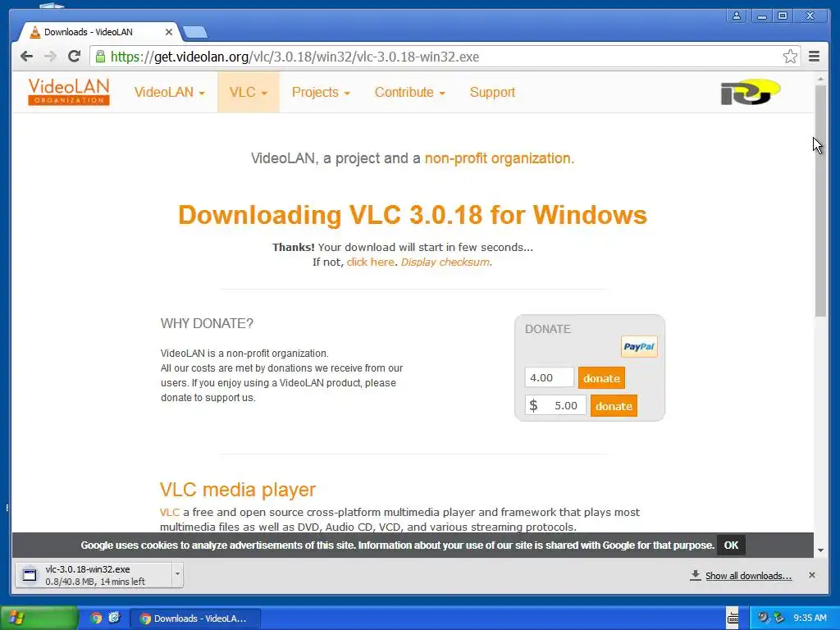Click the vlc-3.0.18-win32.exe file icon
The height and width of the screenshot is (630, 840).
30,575
